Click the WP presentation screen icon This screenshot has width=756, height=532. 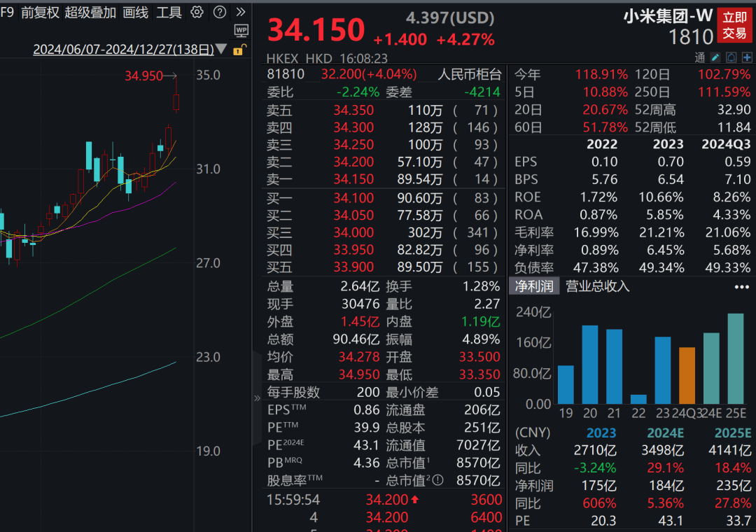click(241, 31)
